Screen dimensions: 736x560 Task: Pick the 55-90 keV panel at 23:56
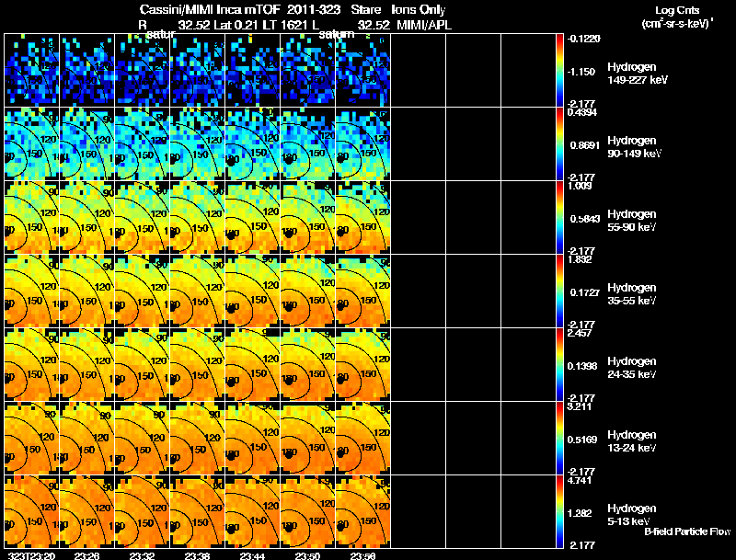pyautogui.click(x=362, y=218)
